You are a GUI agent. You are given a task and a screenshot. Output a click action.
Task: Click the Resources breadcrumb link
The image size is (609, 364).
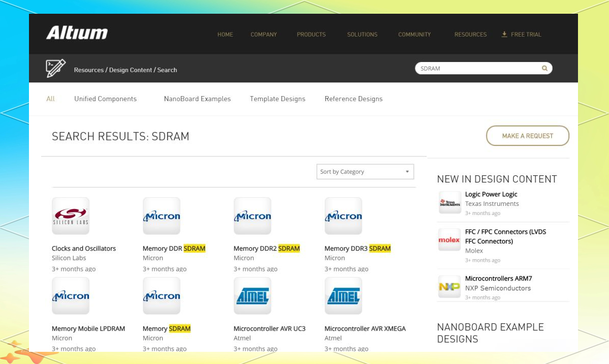88,70
